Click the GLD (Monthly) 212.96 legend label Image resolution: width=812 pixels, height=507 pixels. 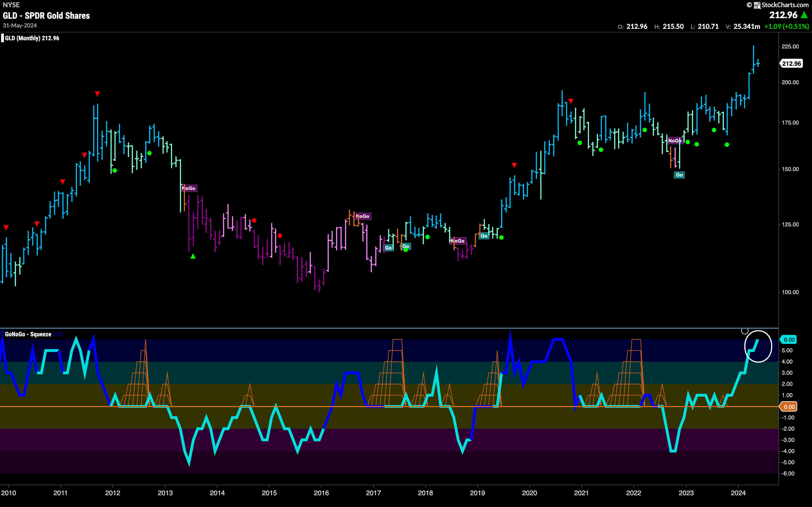click(32, 38)
